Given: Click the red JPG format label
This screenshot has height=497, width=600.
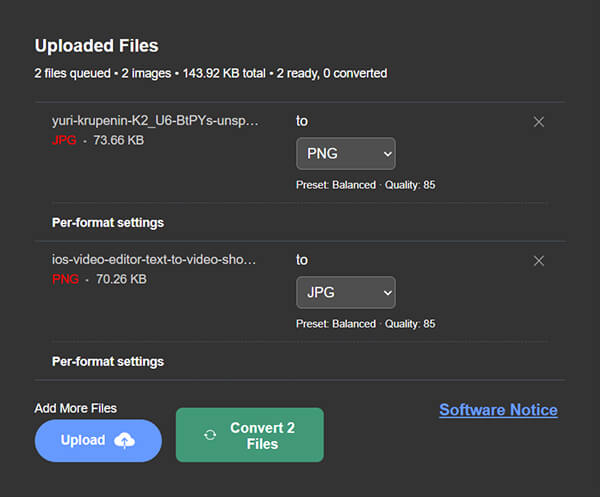Looking at the screenshot, I should tap(64, 140).
